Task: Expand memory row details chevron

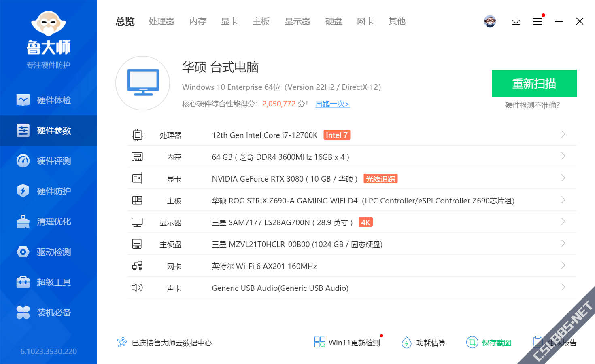Action: pyautogui.click(x=563, y=156)
